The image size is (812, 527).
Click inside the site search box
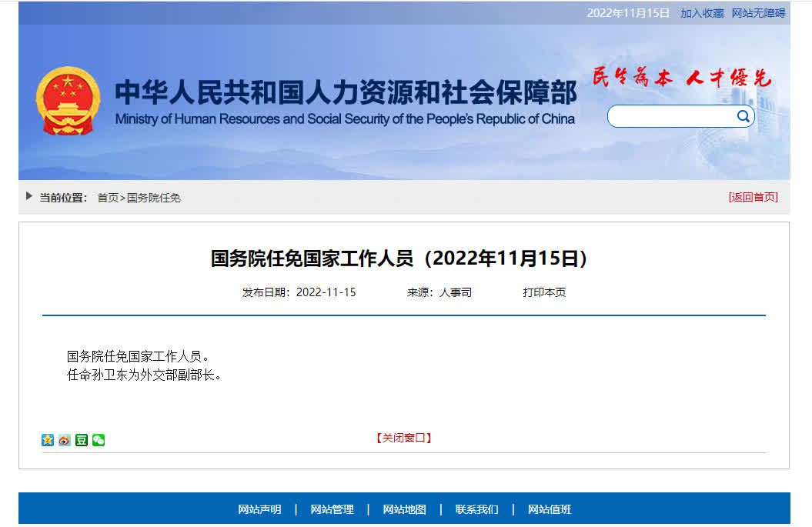[x=670, y=116]
